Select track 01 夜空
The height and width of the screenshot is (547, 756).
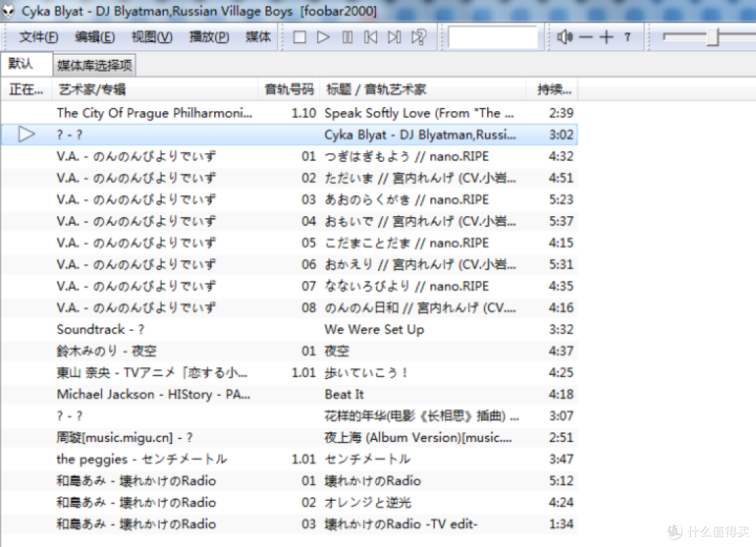tap(289, 351)
